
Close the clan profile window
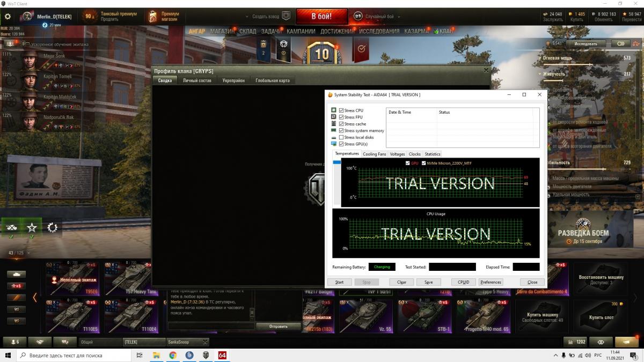[486, 70]
